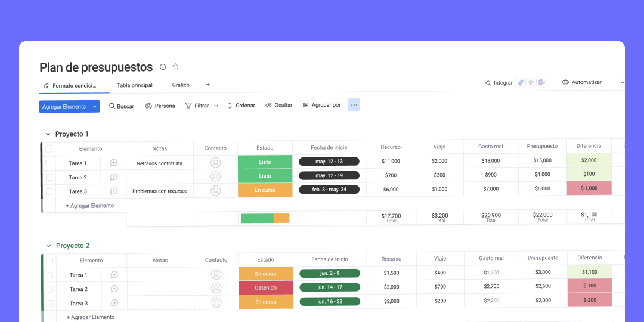
Task: Click contact avatar for Tarea 2 in Proyecto 1
Action: click(215, 177)
